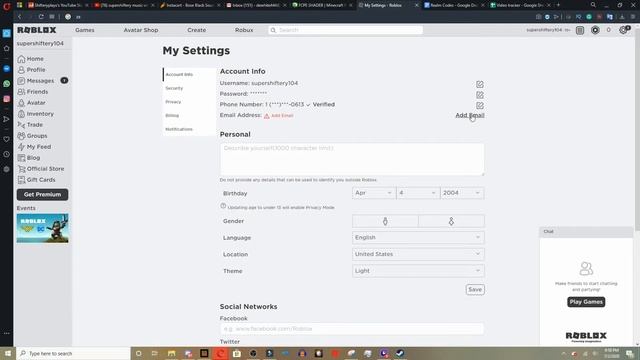Click the Add Email button

(x=470, y=116)
